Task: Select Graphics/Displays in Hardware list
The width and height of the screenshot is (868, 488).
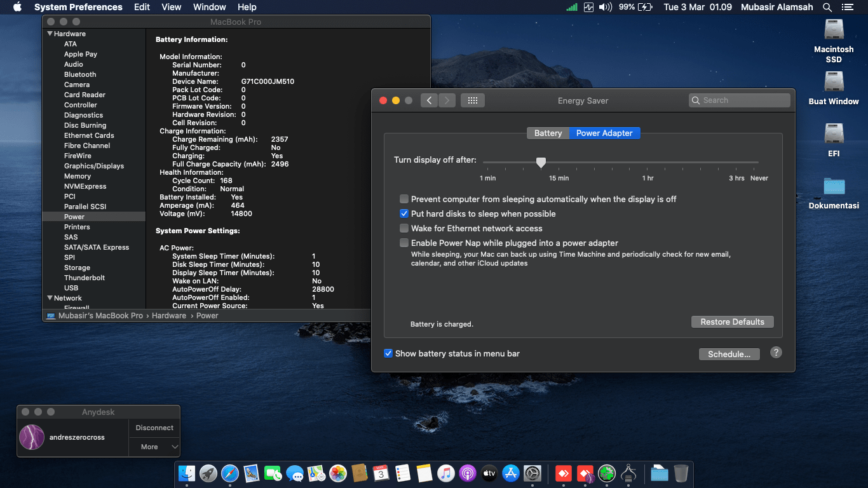Action: pos(94,166)
